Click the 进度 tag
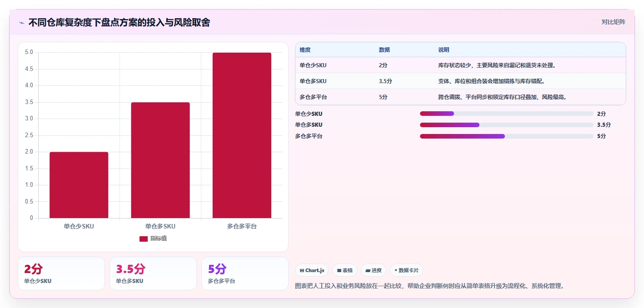The height and width of the screenshot is (308, 644). click(x=374, y=270)
